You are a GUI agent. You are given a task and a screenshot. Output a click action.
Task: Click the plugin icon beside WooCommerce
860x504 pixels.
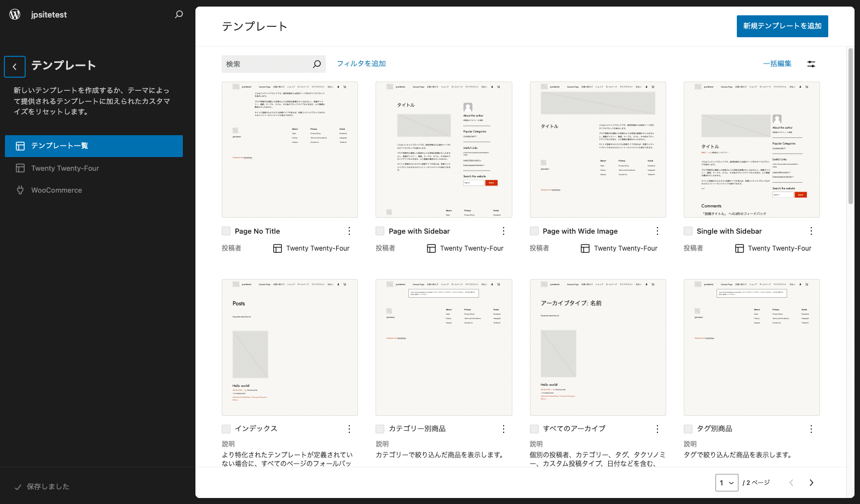(x=20, y=190)
